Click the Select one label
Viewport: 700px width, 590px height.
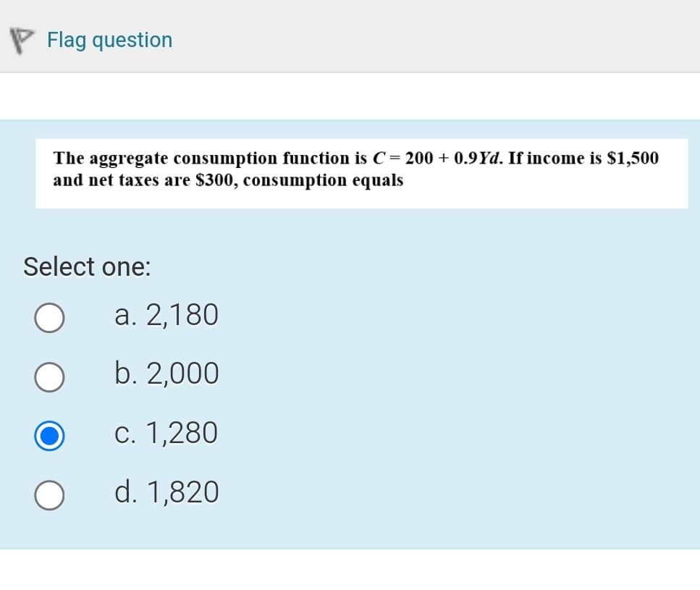click(x=87, y=267)
